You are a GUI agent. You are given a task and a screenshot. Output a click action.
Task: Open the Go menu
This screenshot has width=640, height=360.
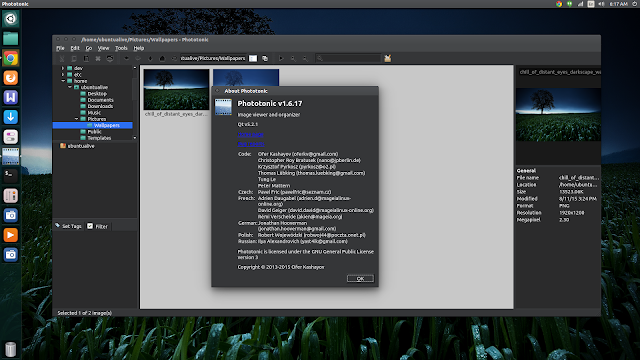89,48
